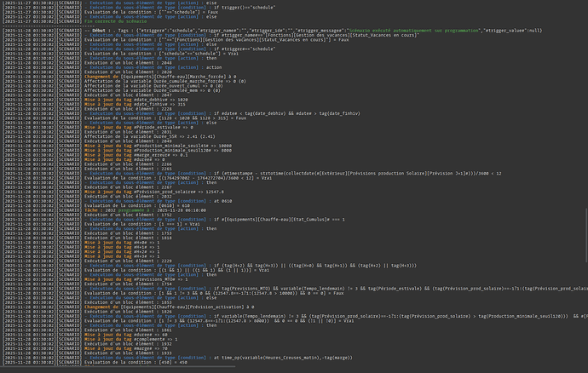Click "Changement de [Equipements][Chauffe-eau][Marche_forcée] à 0"

click(x=160, y=77)
